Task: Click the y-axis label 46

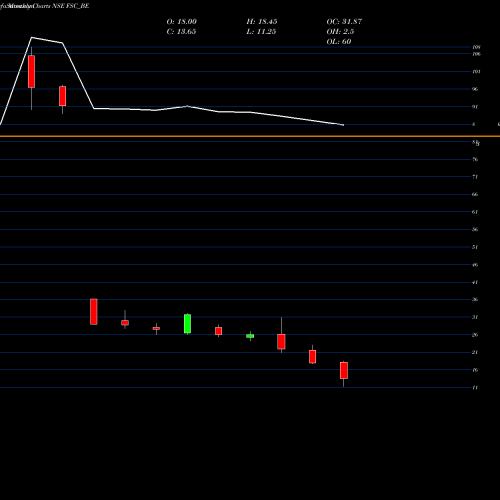Action: 475,265
